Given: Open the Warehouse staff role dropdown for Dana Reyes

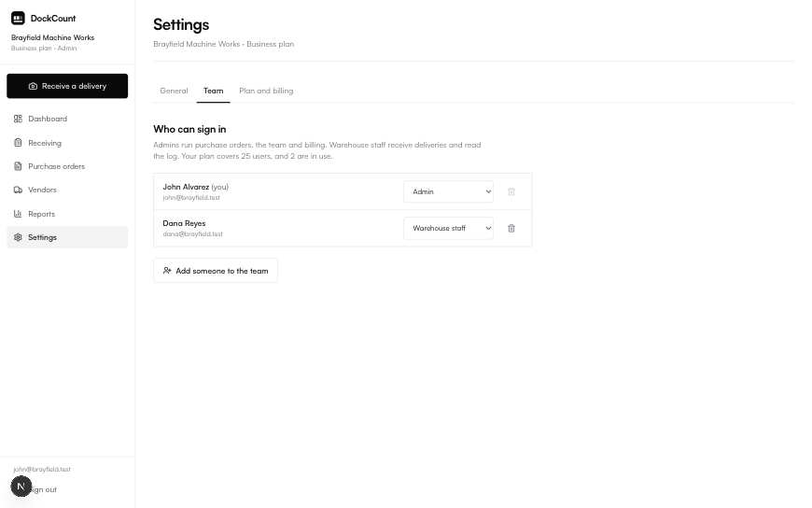Looking at the screenshot, I should click(448, 228).
